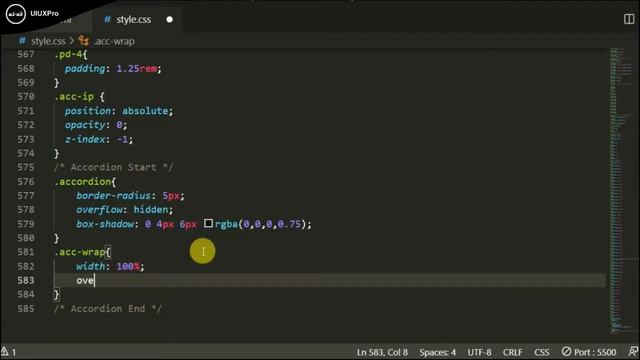Viewport: 640px width, 360px height.
Task: Click the .acc-ip selector
Action: 74,97
